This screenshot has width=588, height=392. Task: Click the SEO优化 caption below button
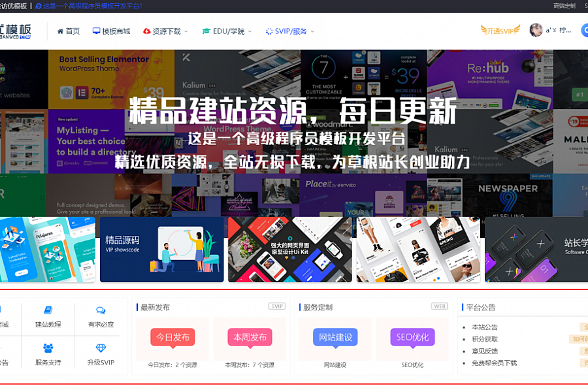pyautogui.click(x=412, y=365)
